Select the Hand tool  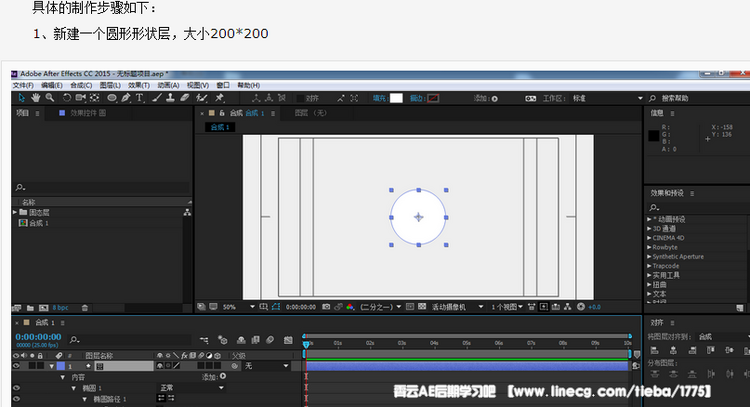click(35, 98)
